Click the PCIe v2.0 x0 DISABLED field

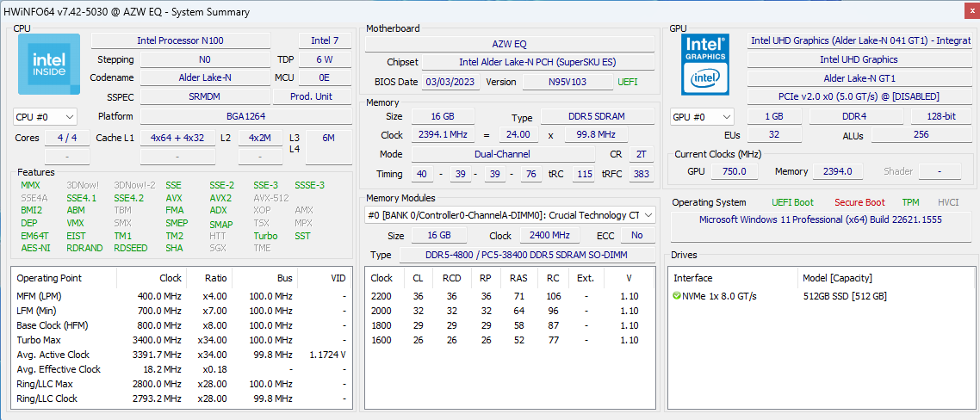click(x=859, y=97)
